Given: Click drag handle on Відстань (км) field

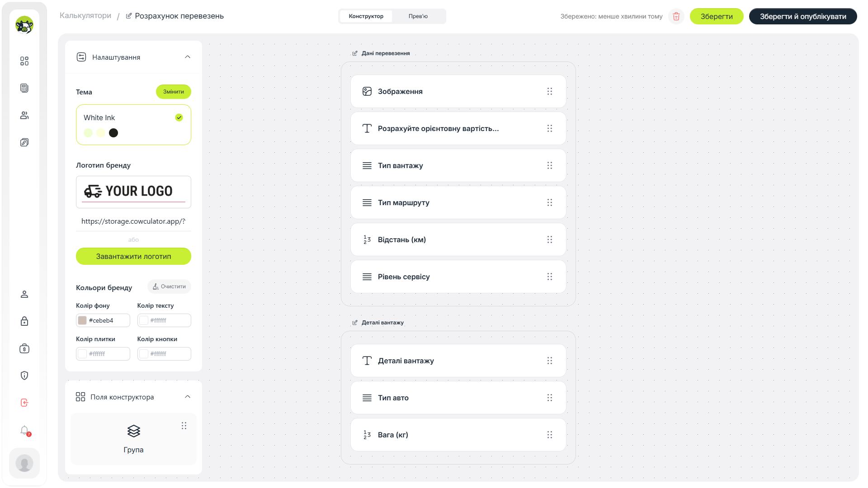Looking at the screenshot, I should [x=550, y=239].
